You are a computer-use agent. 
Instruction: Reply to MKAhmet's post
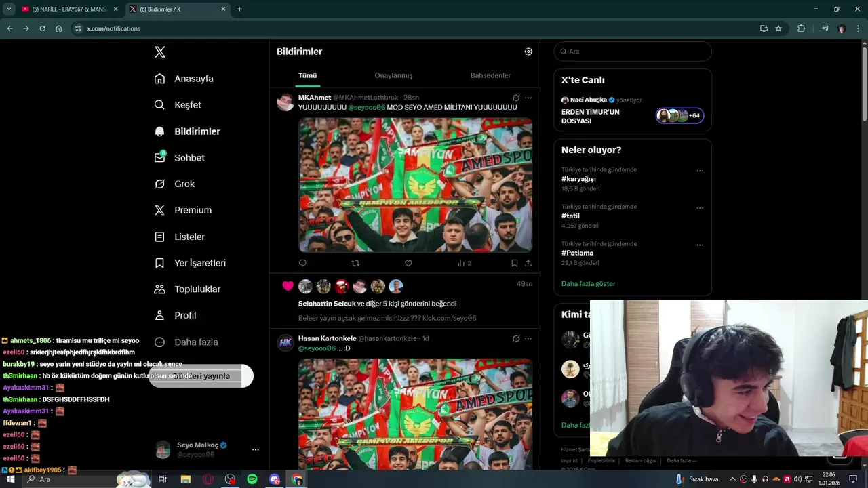pos(302,263)
